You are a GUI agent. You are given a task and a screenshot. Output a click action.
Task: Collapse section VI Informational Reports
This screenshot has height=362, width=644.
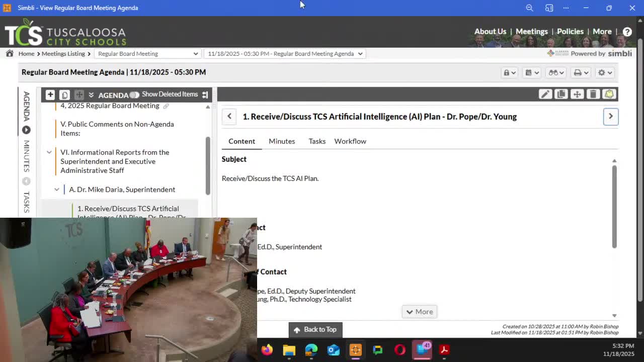pos(49,152)
